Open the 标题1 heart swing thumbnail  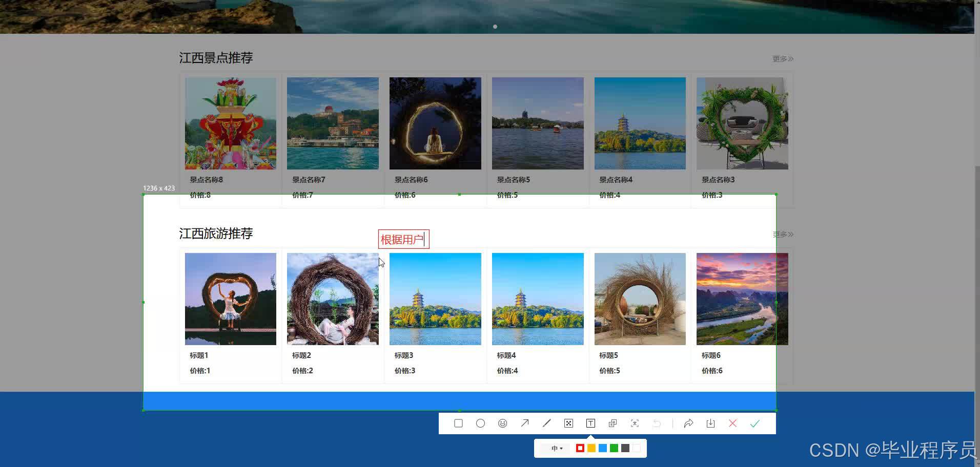coord(230,299)
